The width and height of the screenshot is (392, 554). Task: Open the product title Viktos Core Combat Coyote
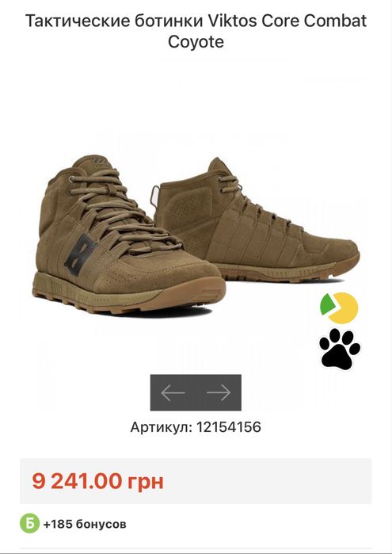pos(196,31)
